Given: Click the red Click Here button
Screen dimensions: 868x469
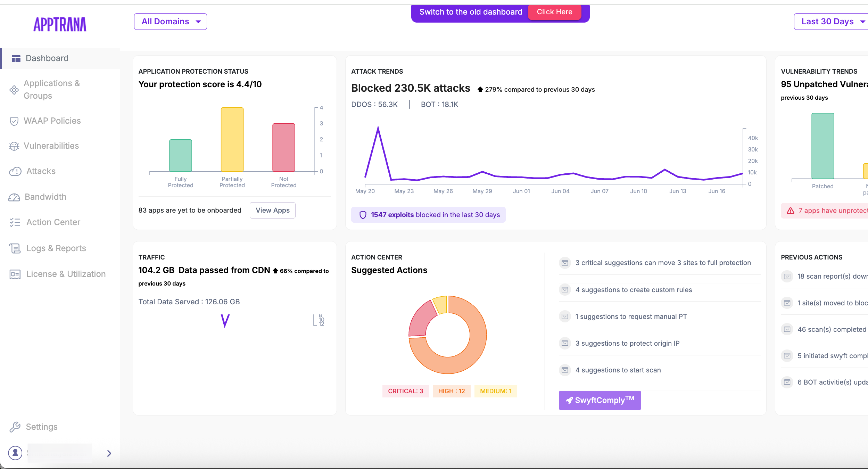Looking at the screenshot, I should coord(554,12).
